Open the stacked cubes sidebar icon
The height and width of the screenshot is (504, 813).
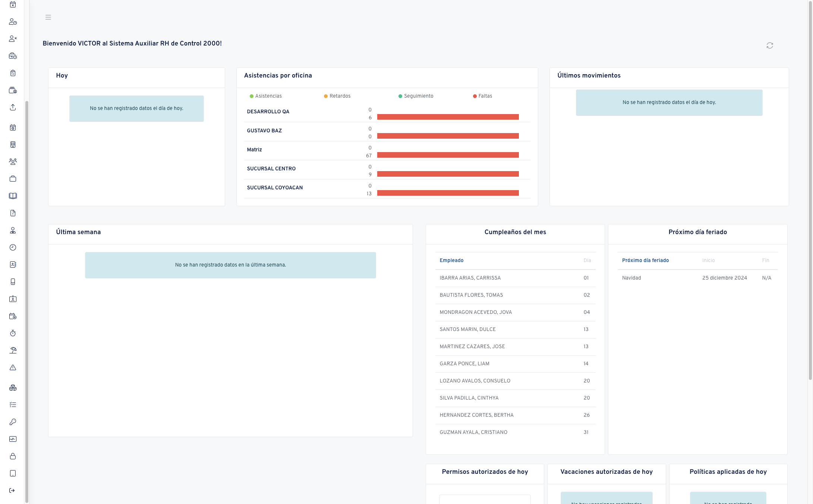[13, 388]
